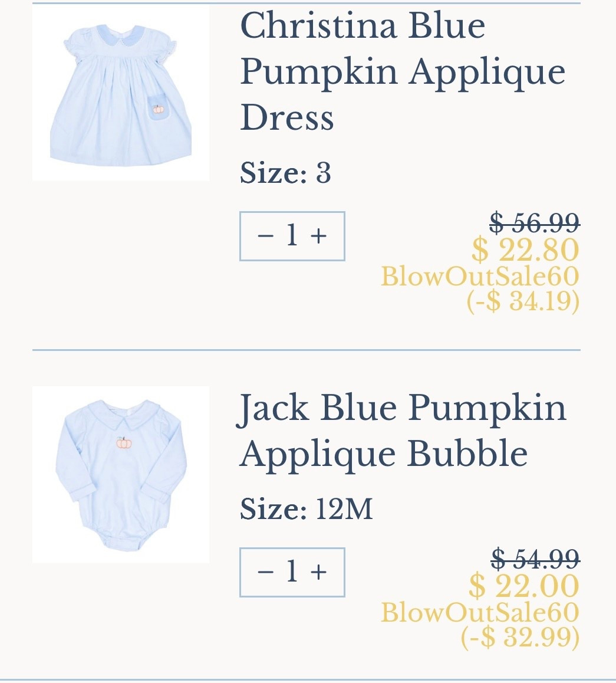
Task: Click the crossed-out $56.99 original price
Action: pyautogui.click(x=534, y=222)
